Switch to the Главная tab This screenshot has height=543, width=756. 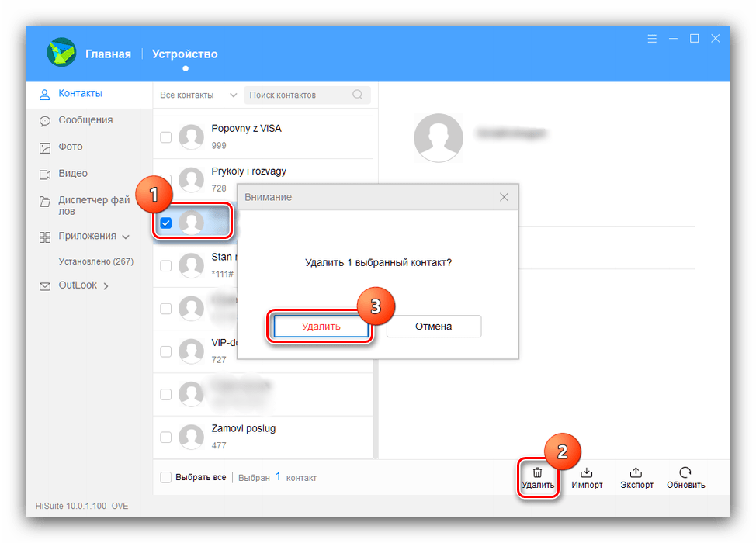pos(107,54)
